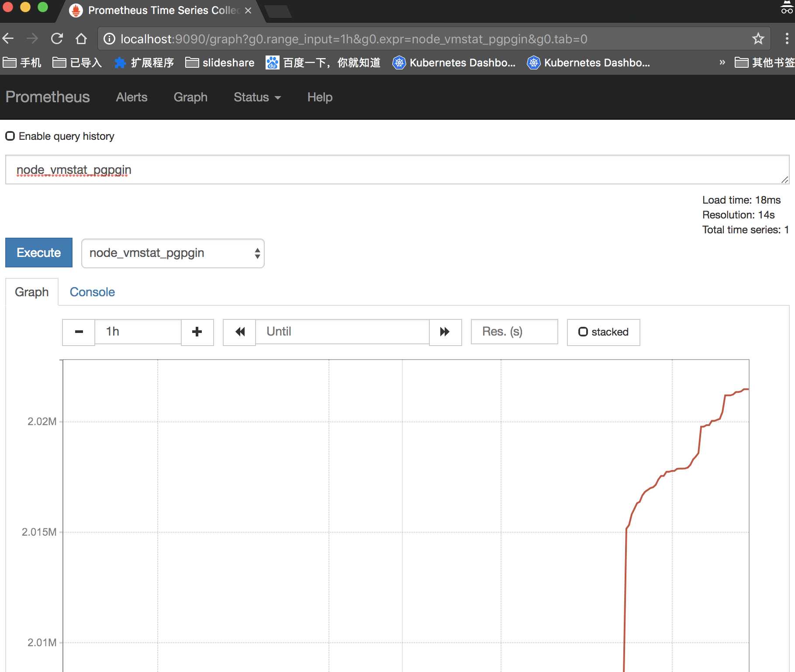Go to the browser home page icon
This screenshot has width=795, height=672.
[81, 39]
